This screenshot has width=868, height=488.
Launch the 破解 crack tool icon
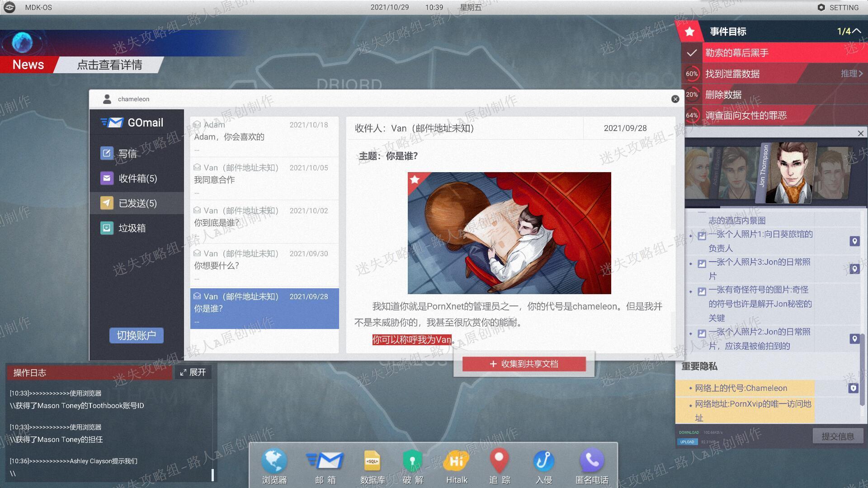[x=412, y=461]
